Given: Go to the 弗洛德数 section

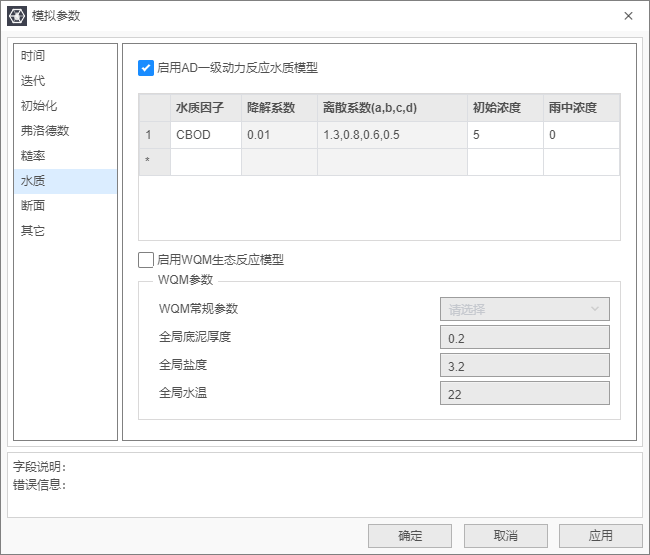Looking at the screenshot, I should [45, 131].
